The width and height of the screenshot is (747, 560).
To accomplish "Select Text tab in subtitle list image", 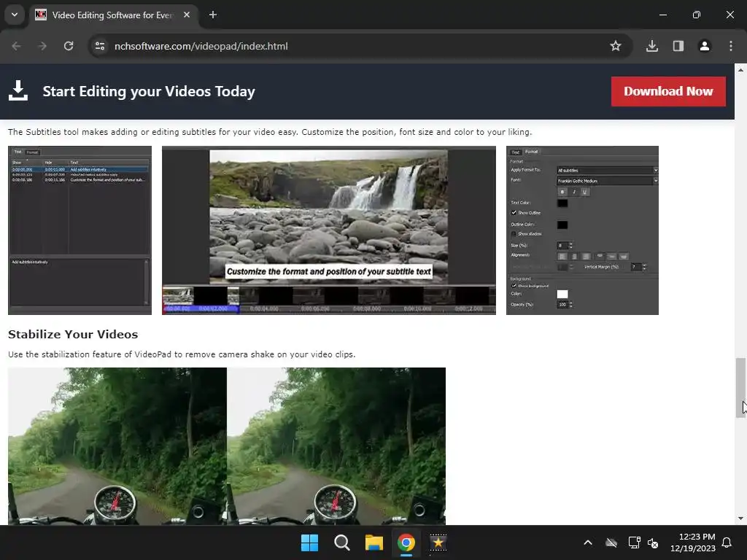I will click(x=18, y=152).
